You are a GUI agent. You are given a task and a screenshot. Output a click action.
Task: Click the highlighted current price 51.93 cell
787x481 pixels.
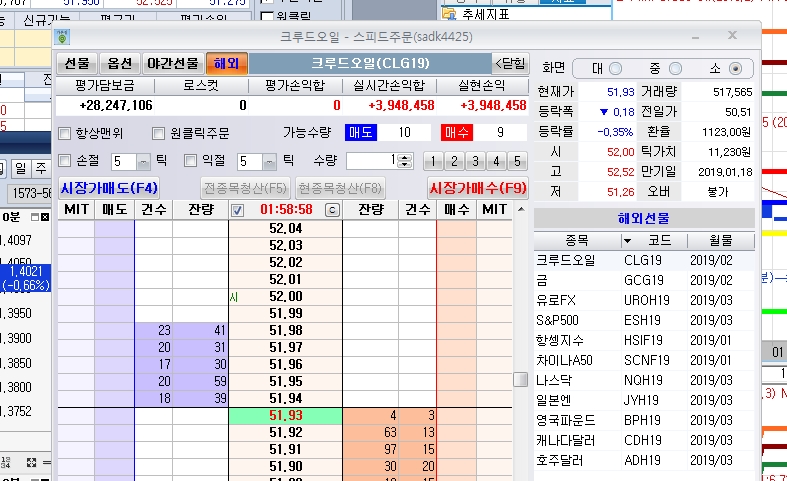tap(286, 416)
